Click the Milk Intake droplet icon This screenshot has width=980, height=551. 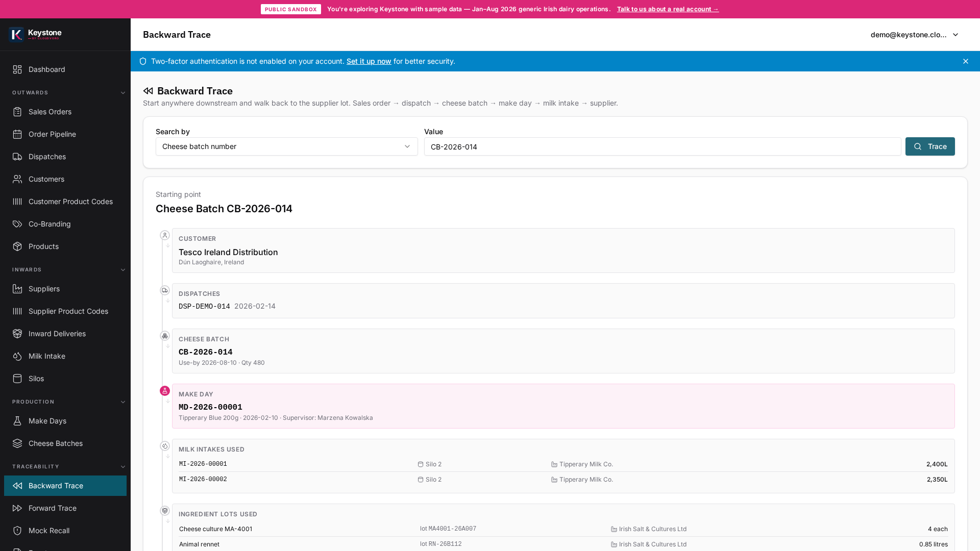tap(17, 356)
